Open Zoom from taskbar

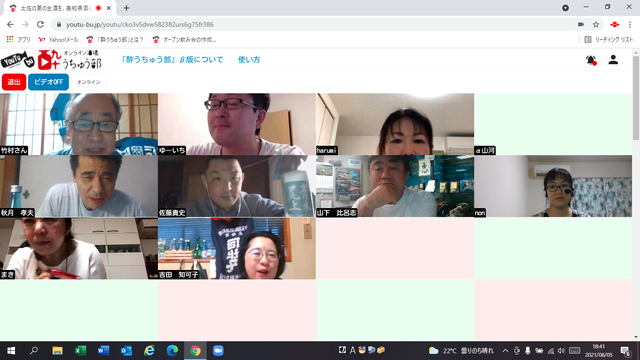pos(218,351)
